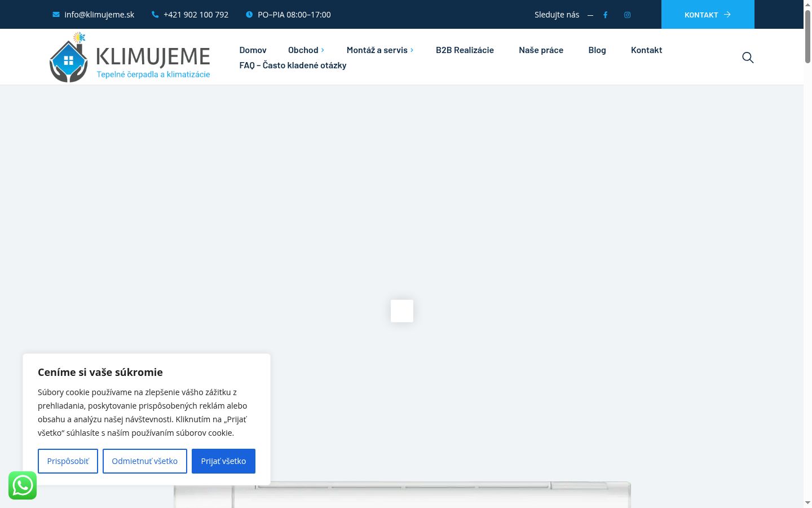The width and height of the screenshot is (812, 508).
Task: Click the scrollbar up arrow
Action: click(x=807, y=5)
